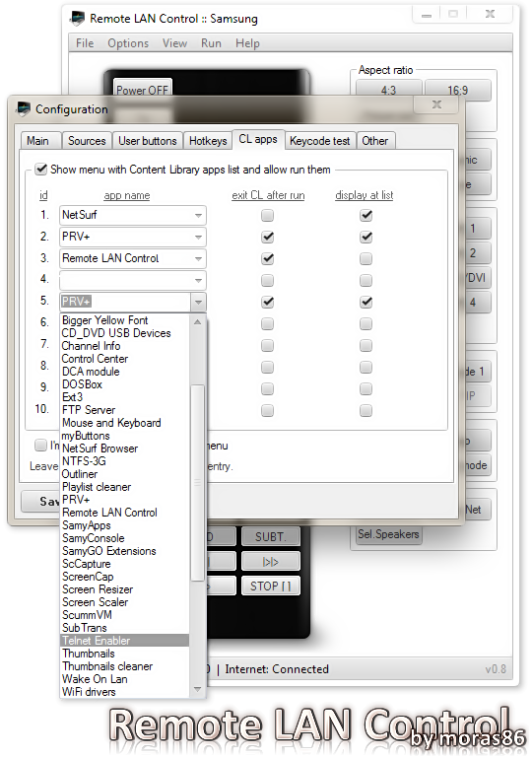Choose Bigger Yellow Font from the list

[124, 320]
